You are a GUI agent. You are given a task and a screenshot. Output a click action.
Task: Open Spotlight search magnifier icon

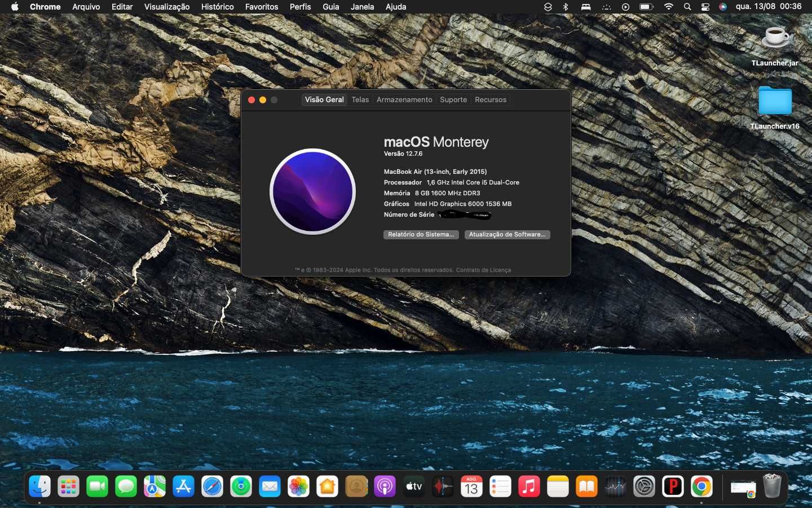pyautogui.click(x=687, y=7)
